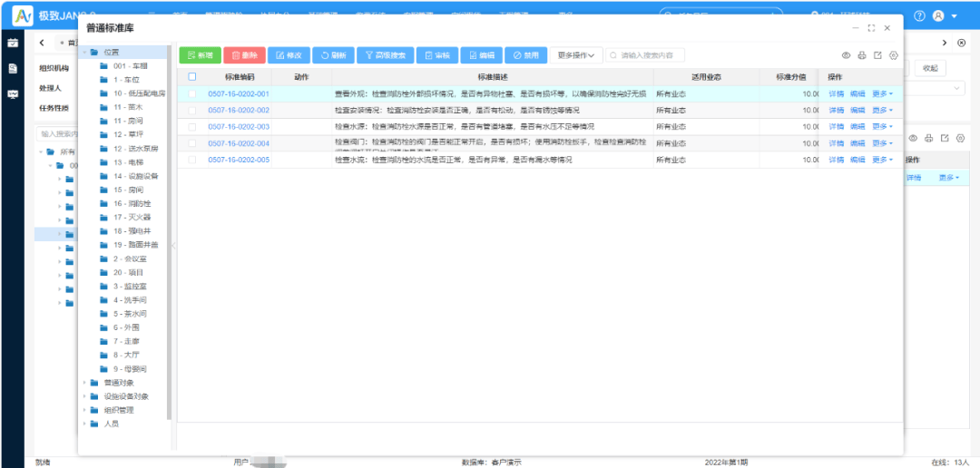Toggle the select-all checkbox in table header
The image size is (980, 468).
[191, 77]
